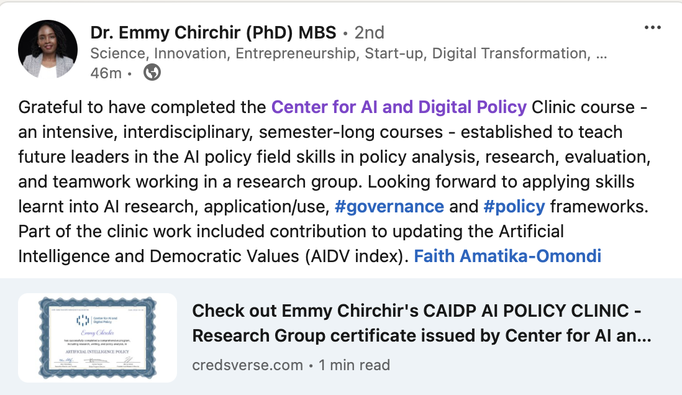The width and height of the screenshot is (682, 395).
Task: Open the certificate image thumbnail
Action: click(x=97, y=338)
